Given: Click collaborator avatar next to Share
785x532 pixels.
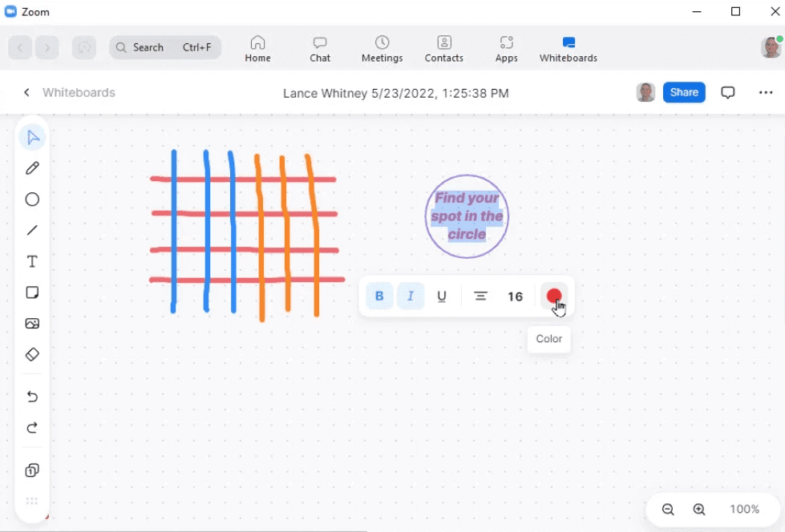Looking at the screenshot, I should coord(645,92).
